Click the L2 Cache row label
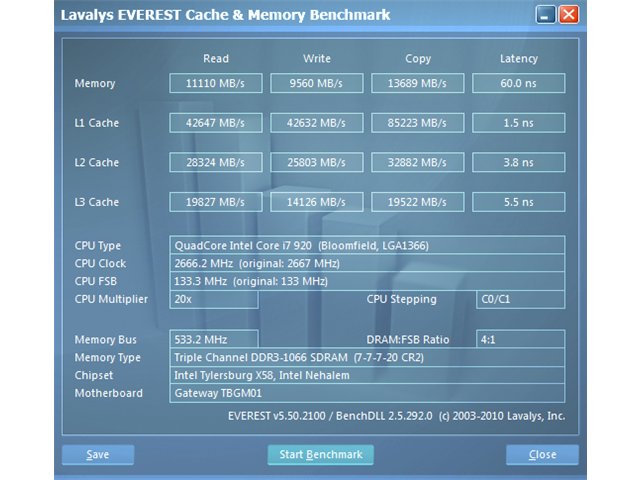Screen dimensions: 640x480 (96, 162)
